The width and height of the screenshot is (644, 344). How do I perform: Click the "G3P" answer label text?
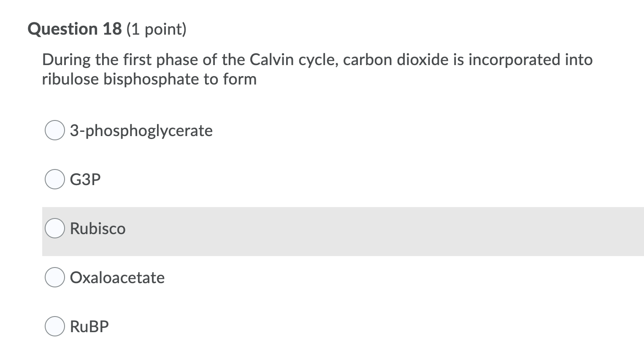click(85, 180)
